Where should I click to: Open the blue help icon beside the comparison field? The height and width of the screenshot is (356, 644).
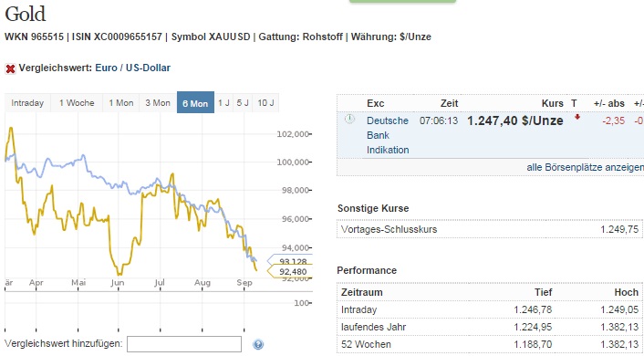pyautogui.click(x=258, y=344)
